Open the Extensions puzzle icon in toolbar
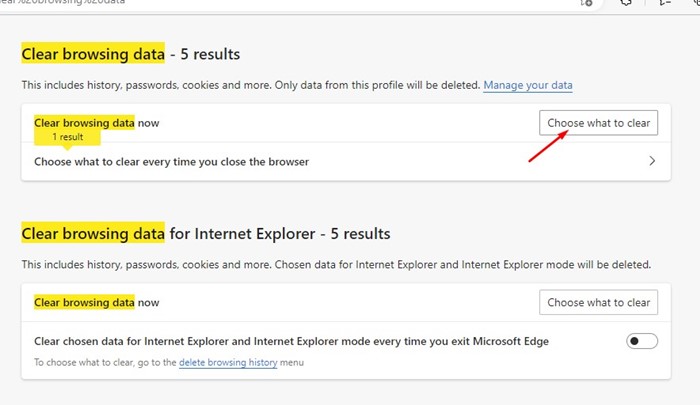Image resolution: width=700 pixels, height=405 pixels. pyautogui.click(x=627, y=4)
